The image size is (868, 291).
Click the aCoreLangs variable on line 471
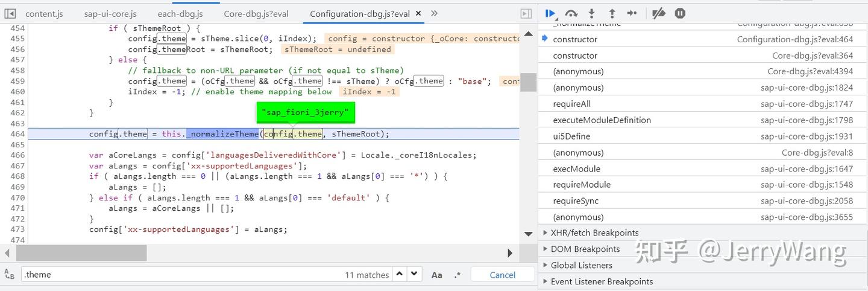point(176,208)
